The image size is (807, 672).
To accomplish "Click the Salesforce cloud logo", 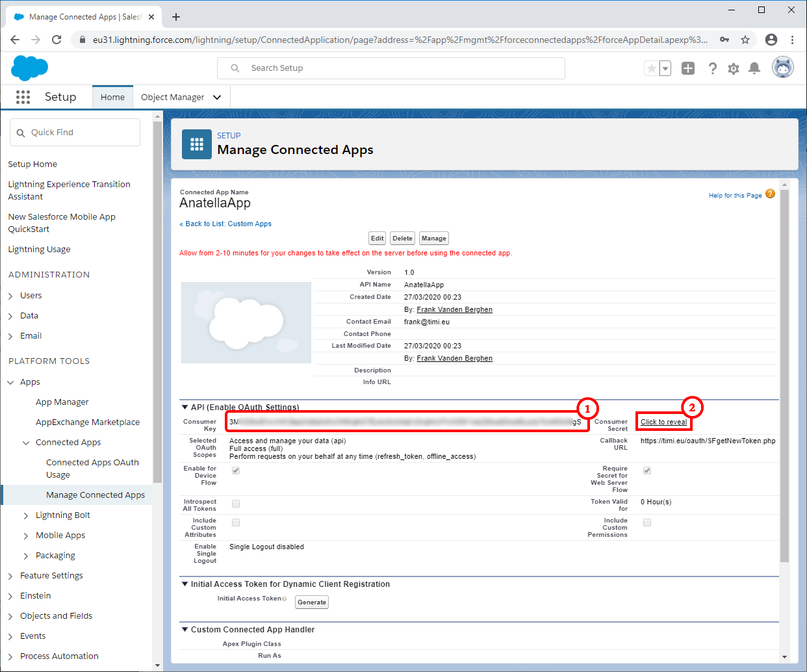I will click(x=30, y=68).
